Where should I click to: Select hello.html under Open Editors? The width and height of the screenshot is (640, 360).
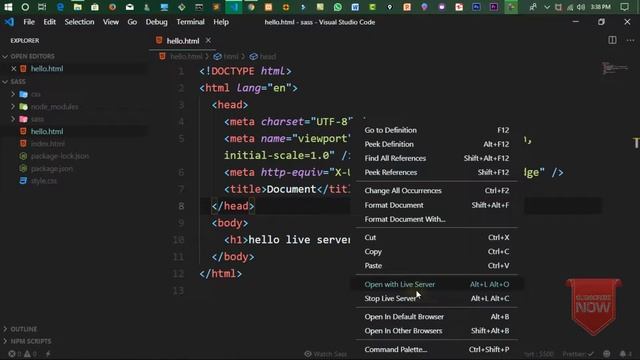(47, 69)
